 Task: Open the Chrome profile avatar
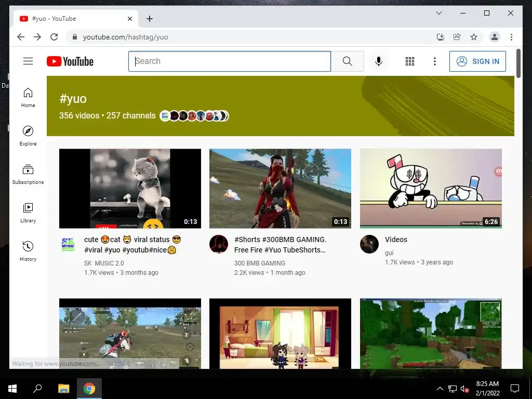point(495,37)
